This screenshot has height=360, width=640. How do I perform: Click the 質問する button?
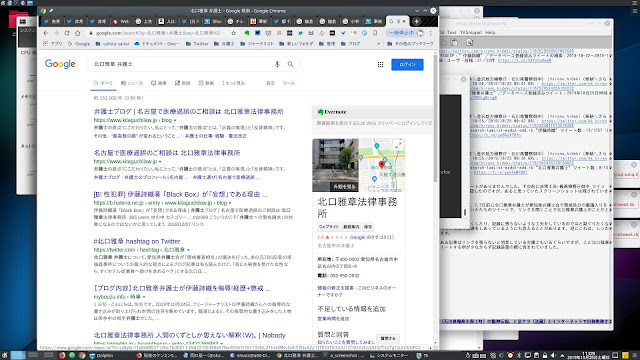[388, 338]
